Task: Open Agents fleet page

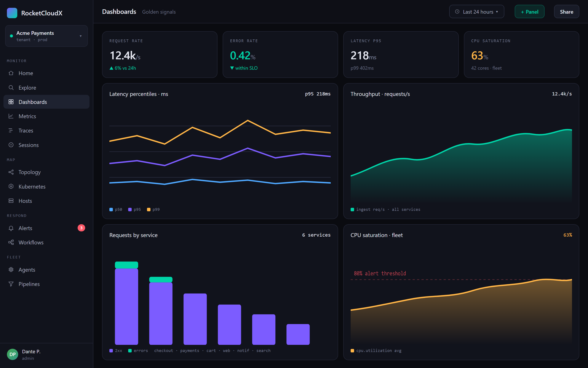Action: coord(46,270)
